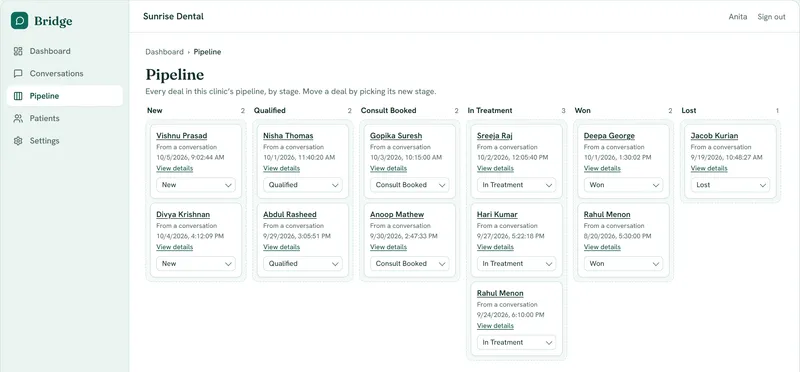Open the Sreeja Raj deal name link
Image resolution: width=800 pixels, height=372 pixels.
pos(495,136)
